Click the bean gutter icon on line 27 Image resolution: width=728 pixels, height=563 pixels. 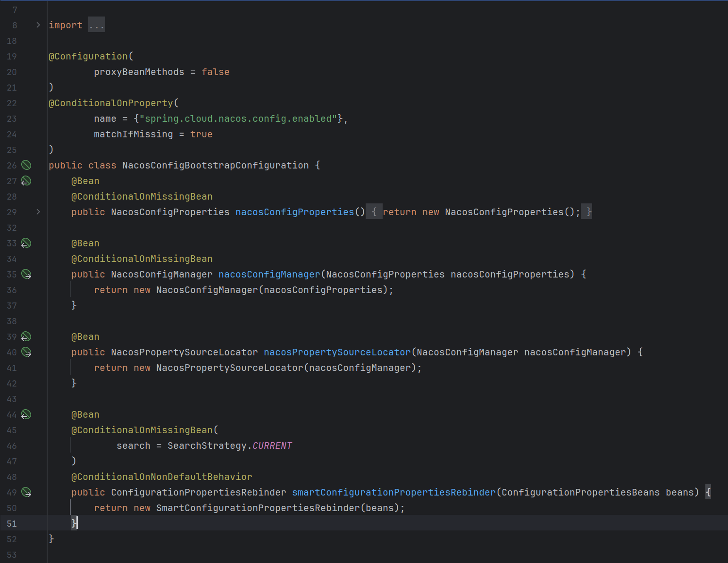pyautogui.click(x=26, y=181)
